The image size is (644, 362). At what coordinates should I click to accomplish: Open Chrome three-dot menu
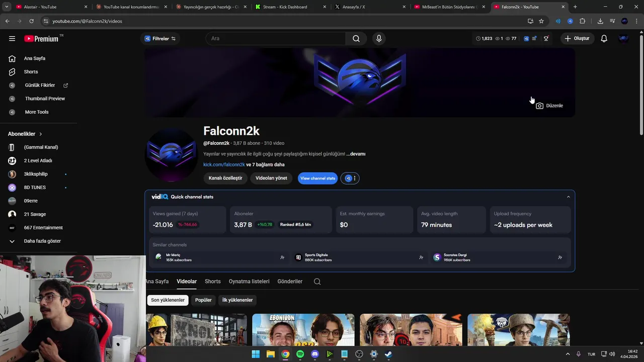(x=637, y=21)
